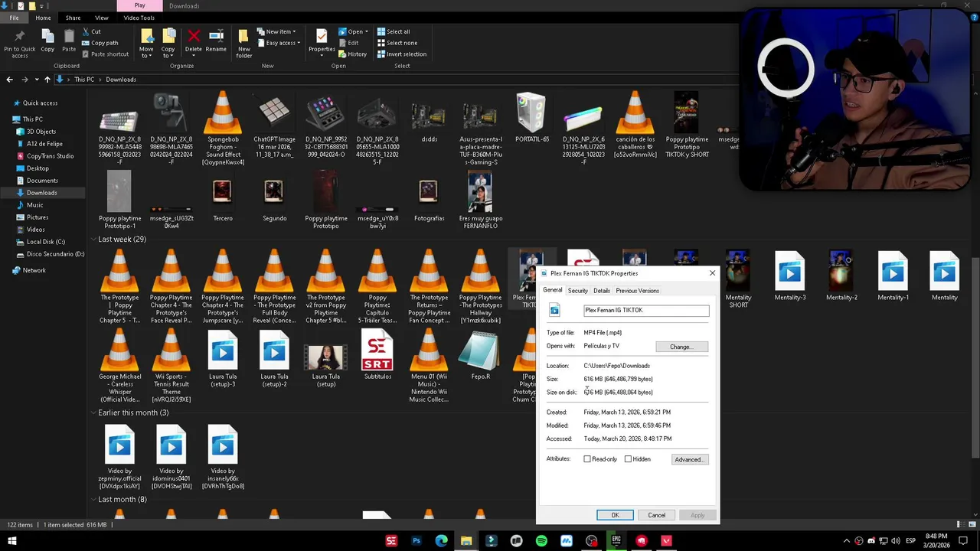
Task: Open Previous Versions tab in Properties
Action: (x=637, y=291)
